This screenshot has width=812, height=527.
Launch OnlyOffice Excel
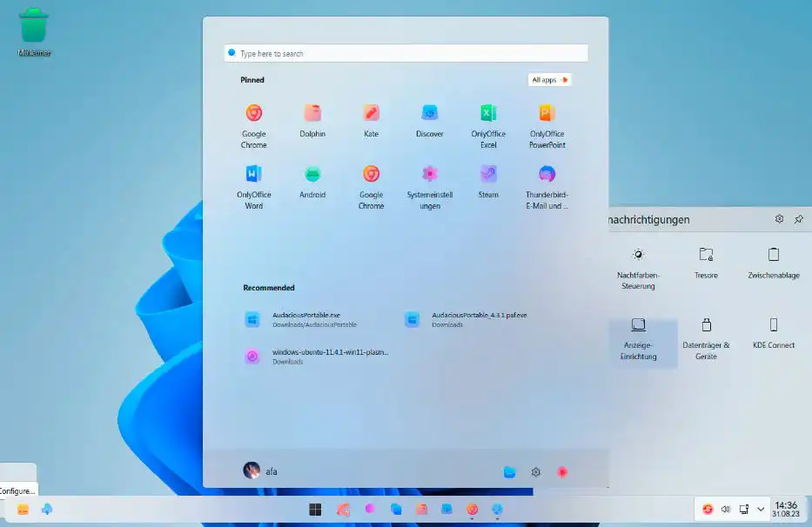[x=488, y=126]
